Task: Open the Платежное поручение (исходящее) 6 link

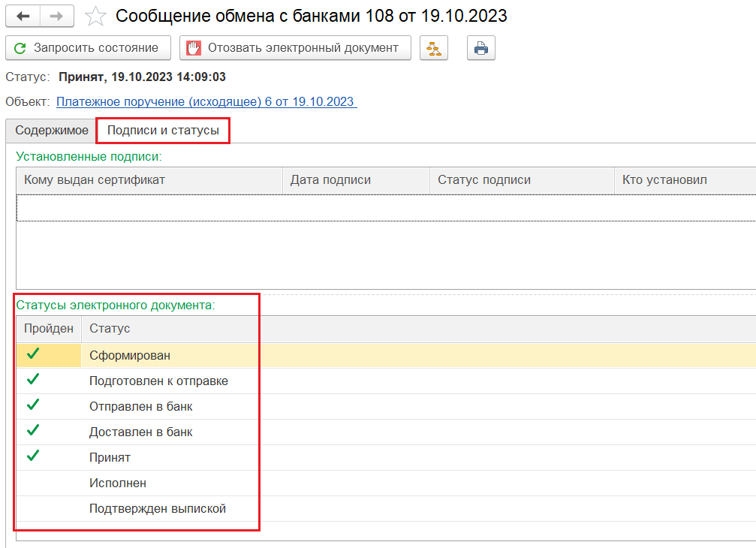Action: click(x=206, y=101)
